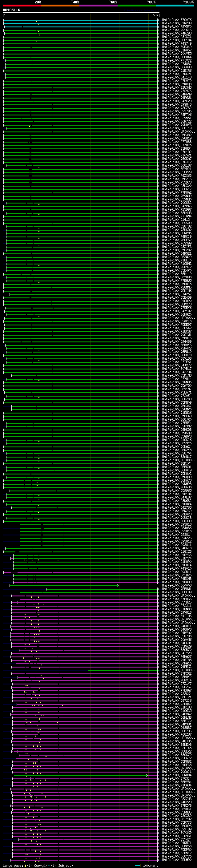197x868 pixels.
Task: Click label UniRef100_C1MQP0
Action: click(177, 562)
